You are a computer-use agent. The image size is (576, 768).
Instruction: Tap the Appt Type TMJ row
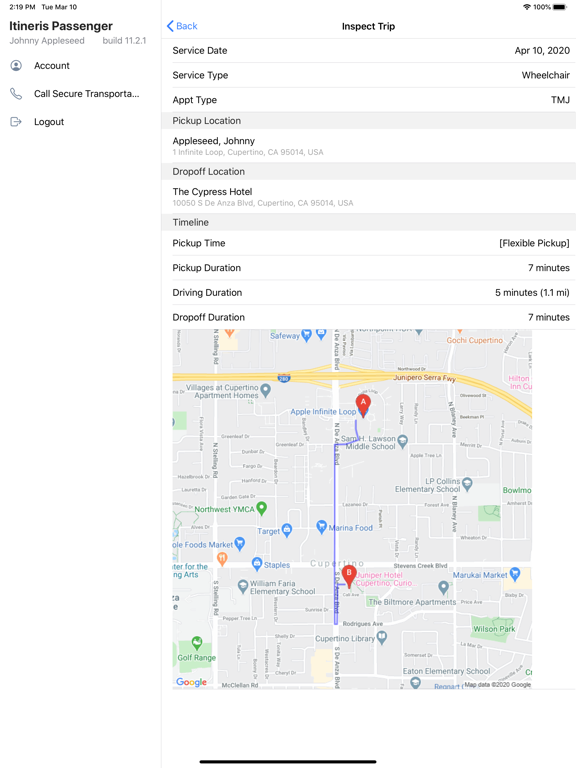369,100
